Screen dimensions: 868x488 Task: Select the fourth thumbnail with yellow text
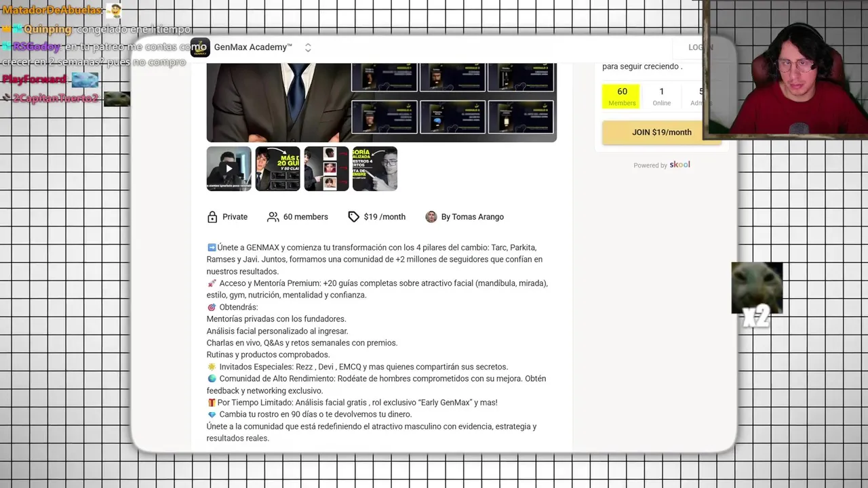point(375,169)
